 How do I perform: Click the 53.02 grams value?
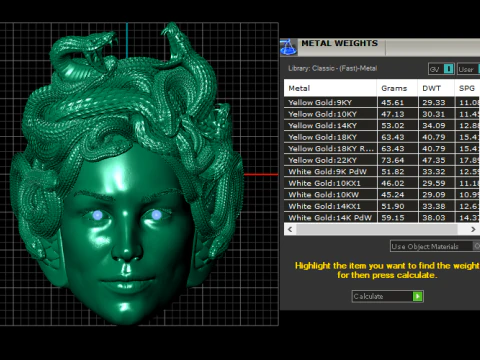coord(392,126)
